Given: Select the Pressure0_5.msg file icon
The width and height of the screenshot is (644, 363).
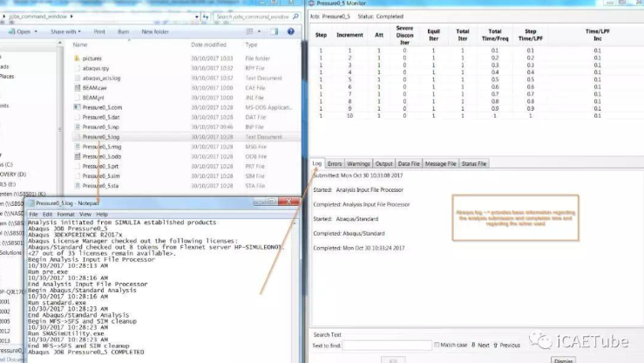Looking at the screenshot, I should 77,147.
